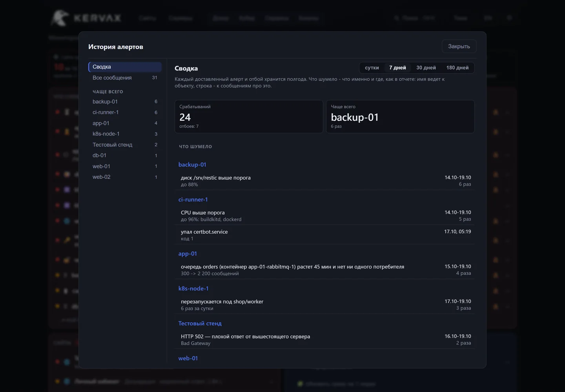Open the app-01 heading link under Что шумело
565x392 pixels.
point(188,254)
